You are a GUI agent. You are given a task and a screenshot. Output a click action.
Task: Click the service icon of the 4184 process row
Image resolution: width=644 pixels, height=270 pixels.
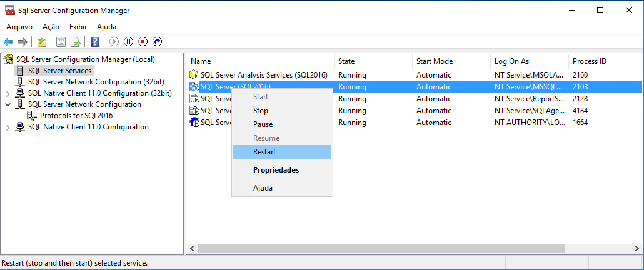194,111
